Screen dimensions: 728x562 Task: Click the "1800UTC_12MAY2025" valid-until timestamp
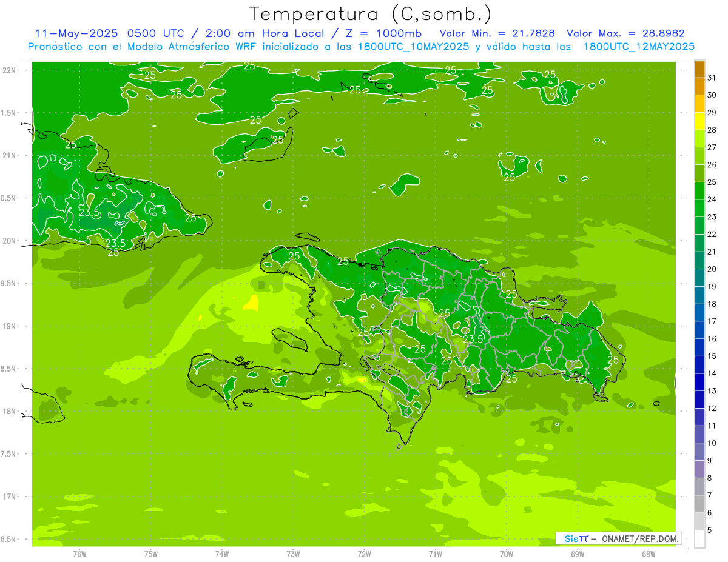pos(639,47)
